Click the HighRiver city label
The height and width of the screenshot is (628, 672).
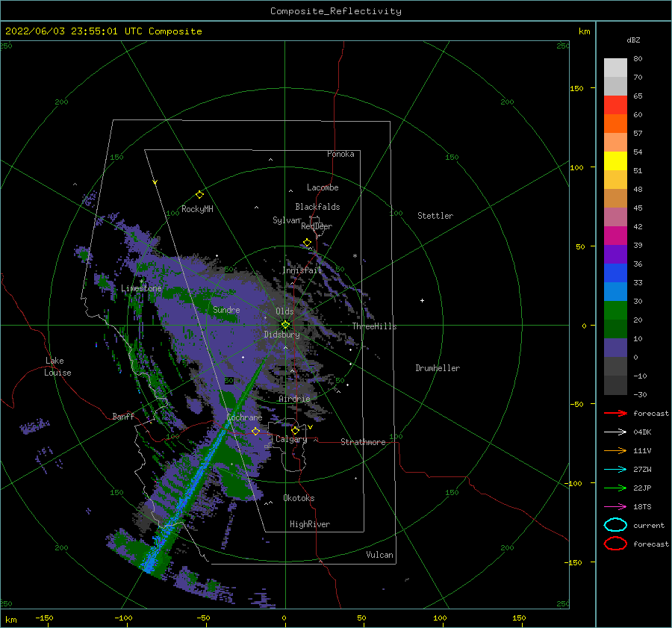310,524
